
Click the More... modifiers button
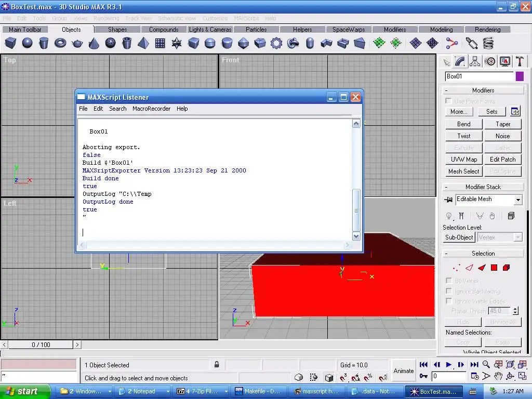459,112
